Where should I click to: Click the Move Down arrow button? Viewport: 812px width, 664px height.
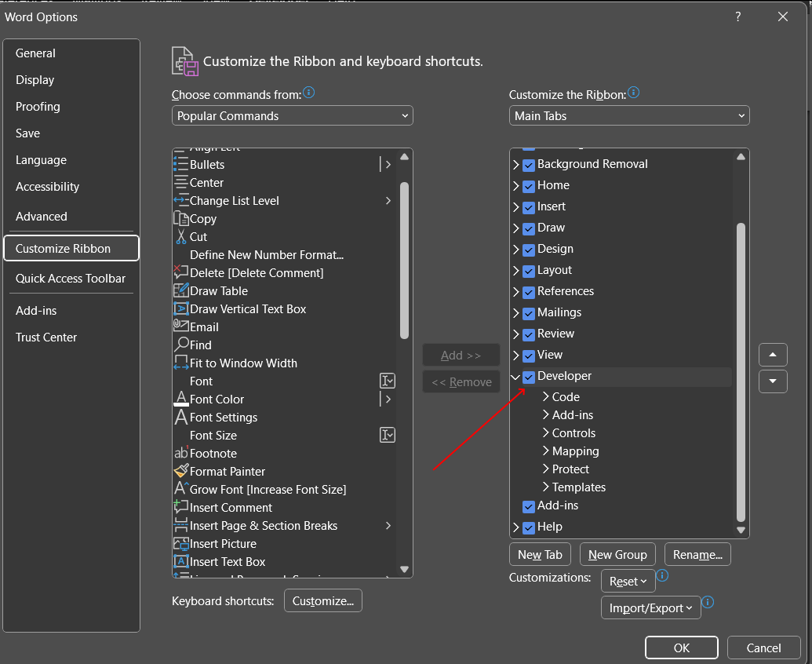tap(773, 381)
